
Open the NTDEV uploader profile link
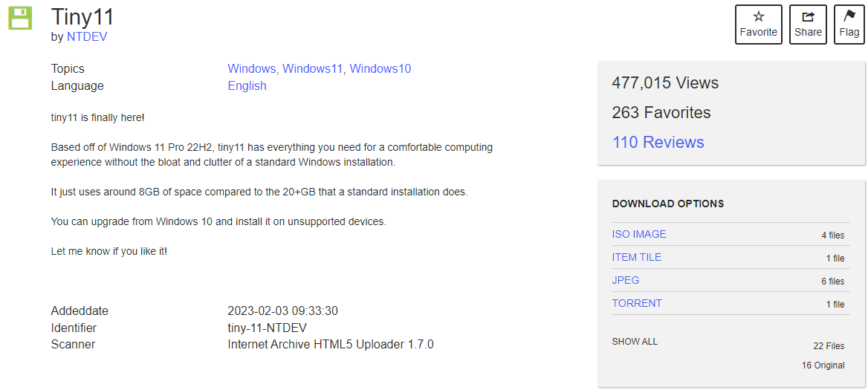87,36
